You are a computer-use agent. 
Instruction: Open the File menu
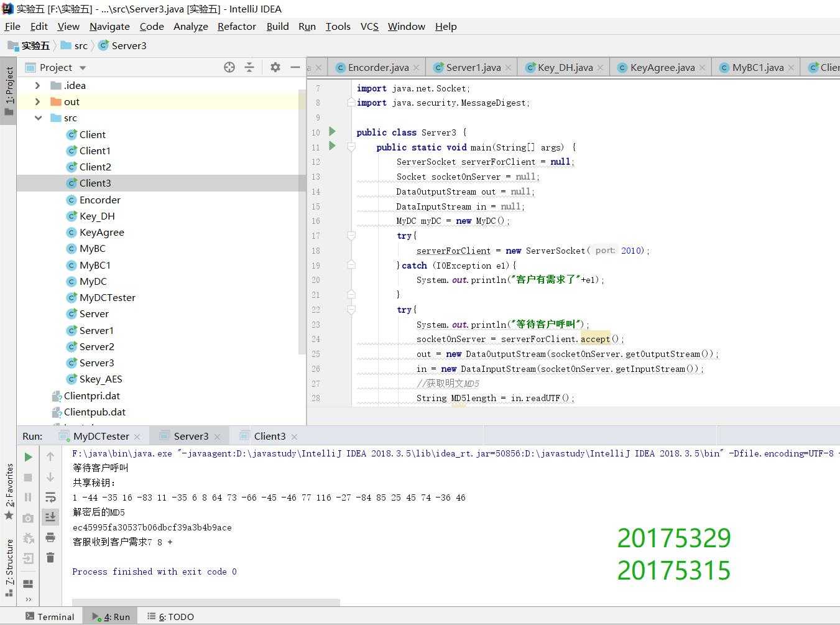[x=12, y=26]
